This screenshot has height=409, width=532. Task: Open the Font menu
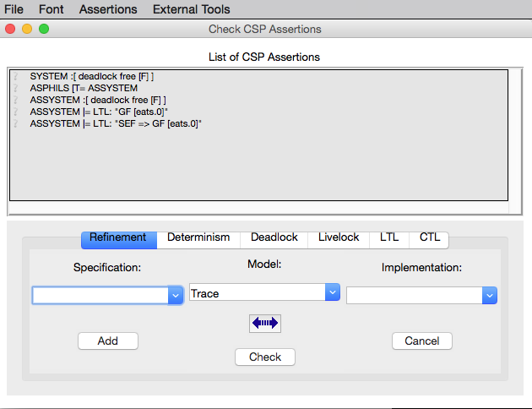click(52, 9)
